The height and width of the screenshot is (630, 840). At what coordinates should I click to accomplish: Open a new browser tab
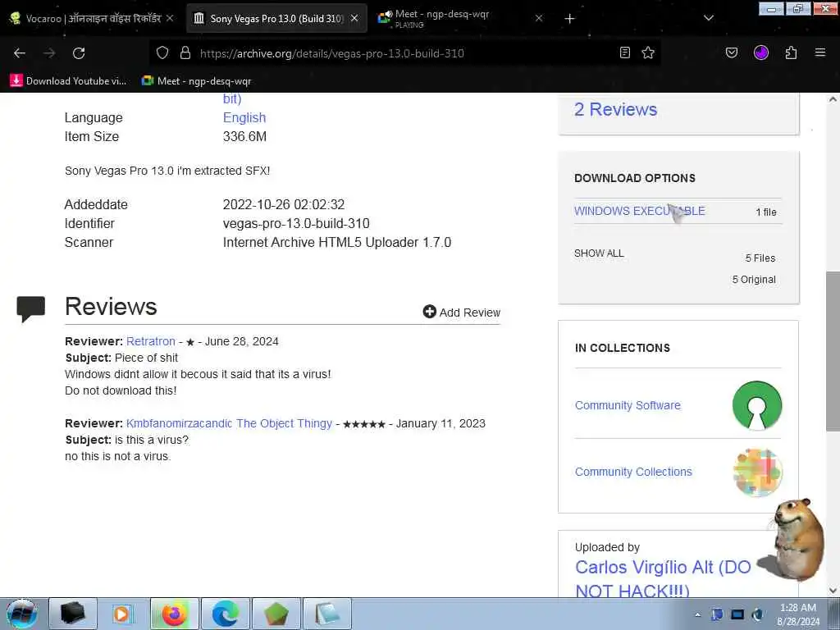tap(569, 19)
